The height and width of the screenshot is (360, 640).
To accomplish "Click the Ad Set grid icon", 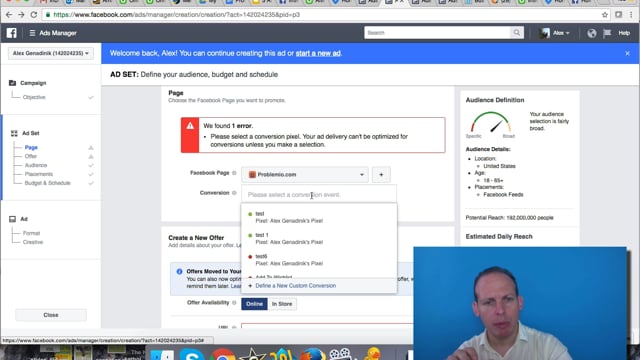I will [14, 133].
